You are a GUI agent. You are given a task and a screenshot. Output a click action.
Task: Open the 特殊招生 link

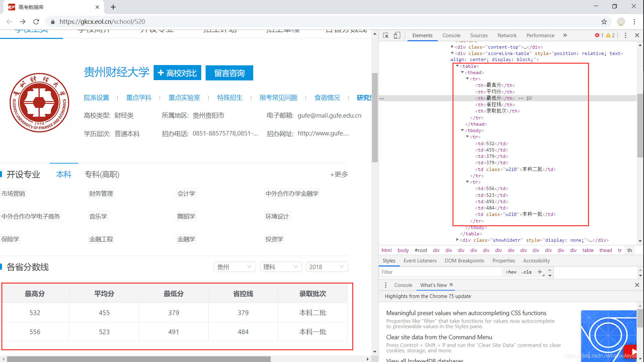(230, 98)
